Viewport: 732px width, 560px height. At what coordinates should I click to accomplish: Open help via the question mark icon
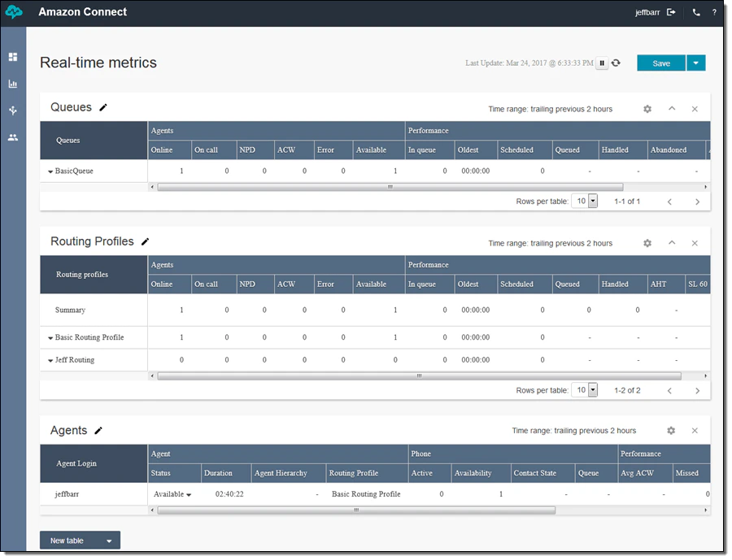pyautogui.click(x=715, y=11)
